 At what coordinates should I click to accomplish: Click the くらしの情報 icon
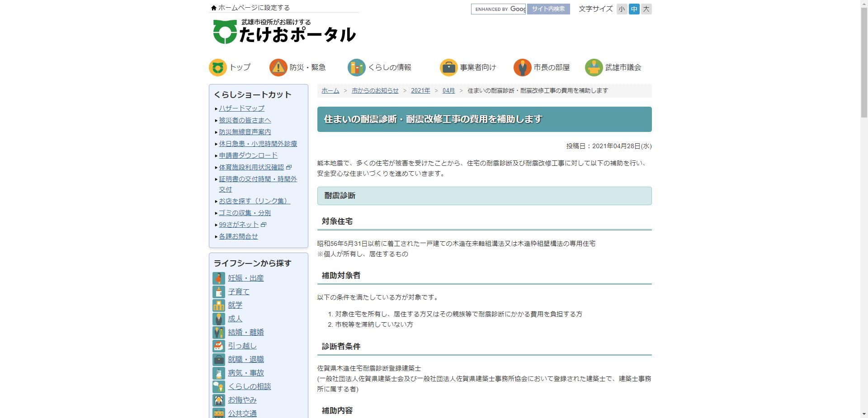coord(356,67)
